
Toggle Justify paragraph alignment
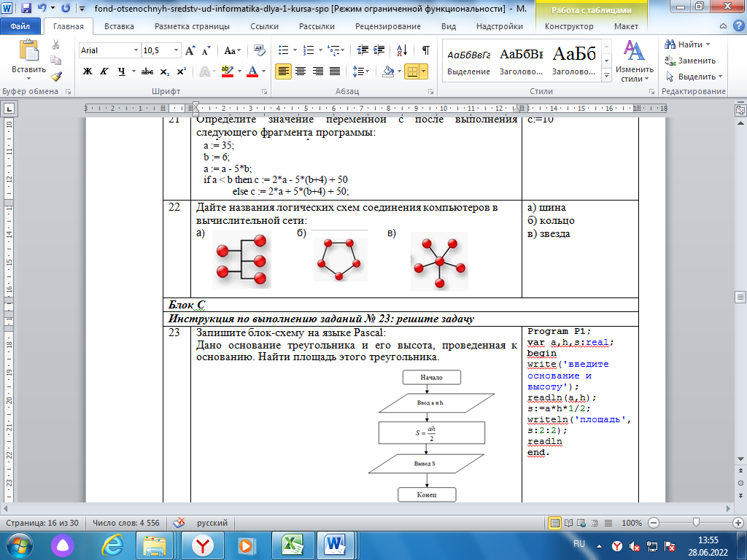[335, 71]
